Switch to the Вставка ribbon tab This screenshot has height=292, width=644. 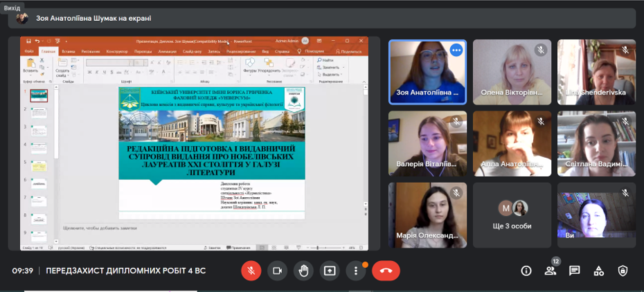[69, 51]
